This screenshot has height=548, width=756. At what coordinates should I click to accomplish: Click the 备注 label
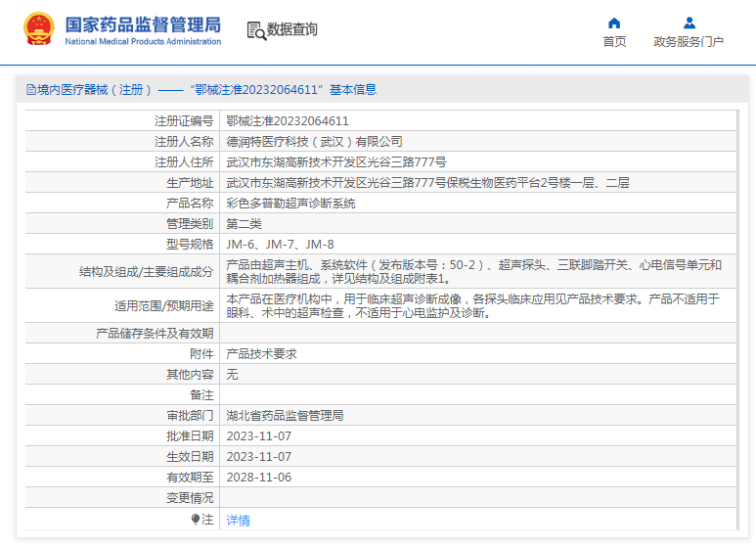201,395
